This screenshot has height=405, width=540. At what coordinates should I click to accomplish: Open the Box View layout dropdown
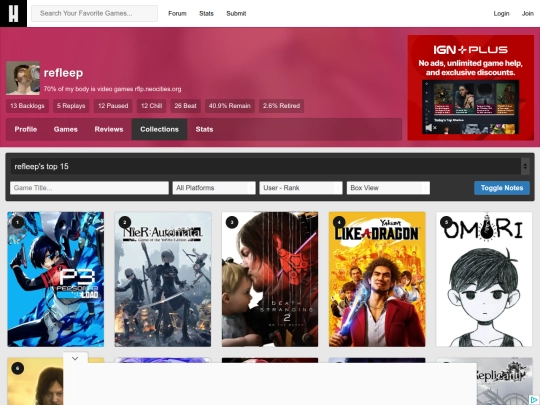click(388, 188)
